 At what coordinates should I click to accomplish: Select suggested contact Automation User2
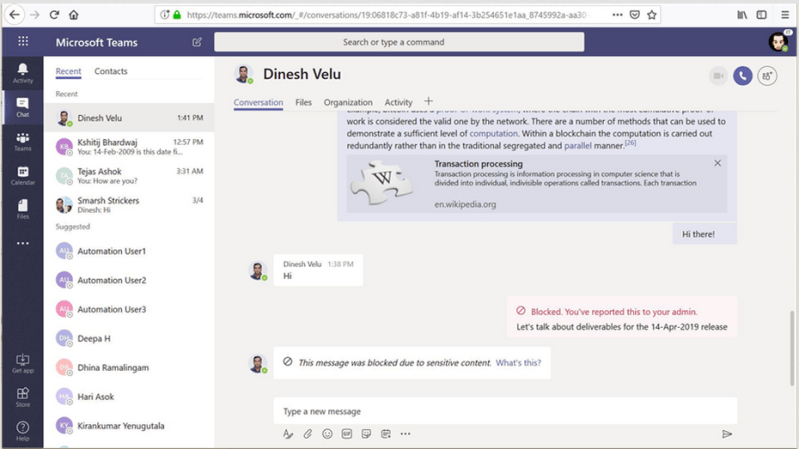pyautogui.click(x=129, y=280)
